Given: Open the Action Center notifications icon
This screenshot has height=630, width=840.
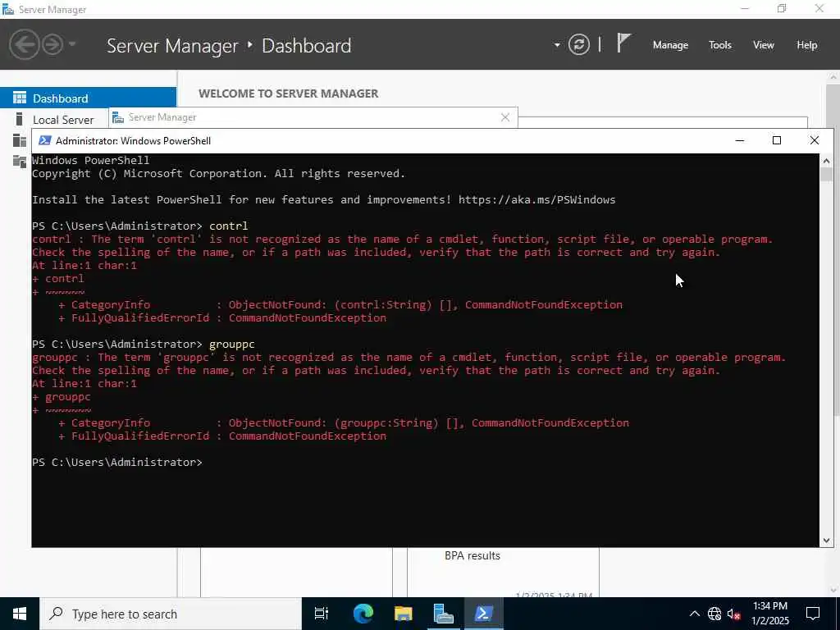Looking at the screenshot, I should point(813,614).
